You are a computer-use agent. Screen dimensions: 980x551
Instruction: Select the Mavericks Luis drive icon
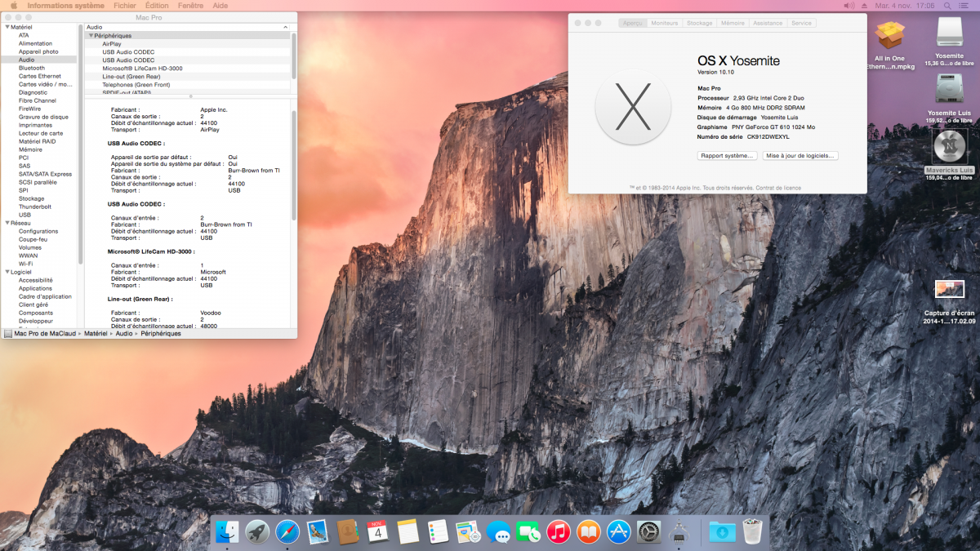pyautogui.click(x=949, y=147)
